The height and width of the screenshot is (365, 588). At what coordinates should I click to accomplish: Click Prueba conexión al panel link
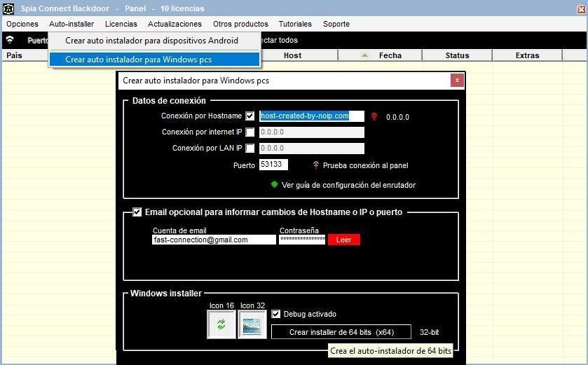pos(366,165)
